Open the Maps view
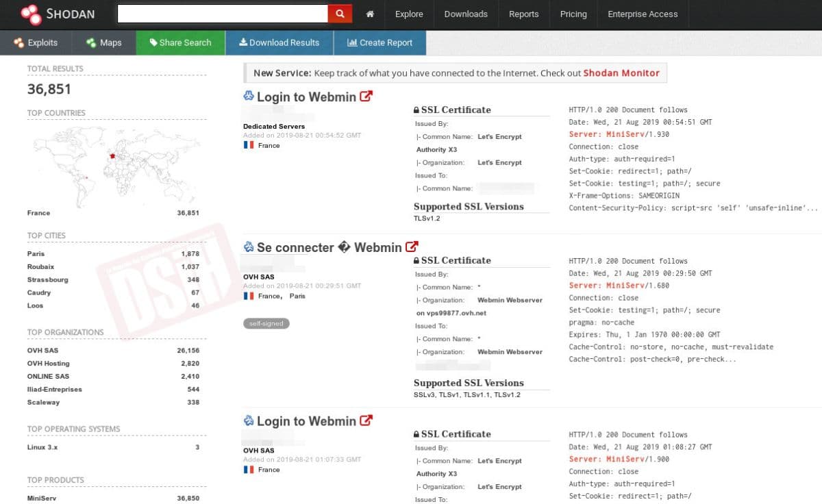This screenshot has width=822, height=504. click(x=103, y=42)
